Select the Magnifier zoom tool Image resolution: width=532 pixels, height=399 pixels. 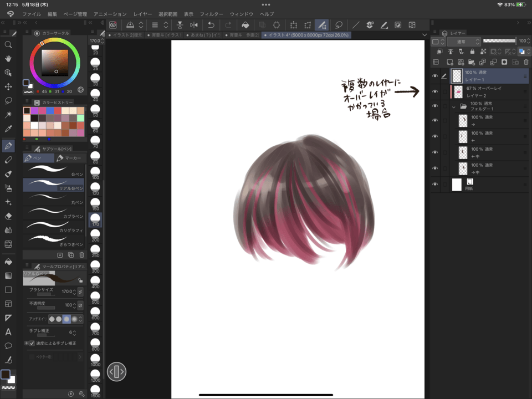pyautogui.click(x=8, y=45)
